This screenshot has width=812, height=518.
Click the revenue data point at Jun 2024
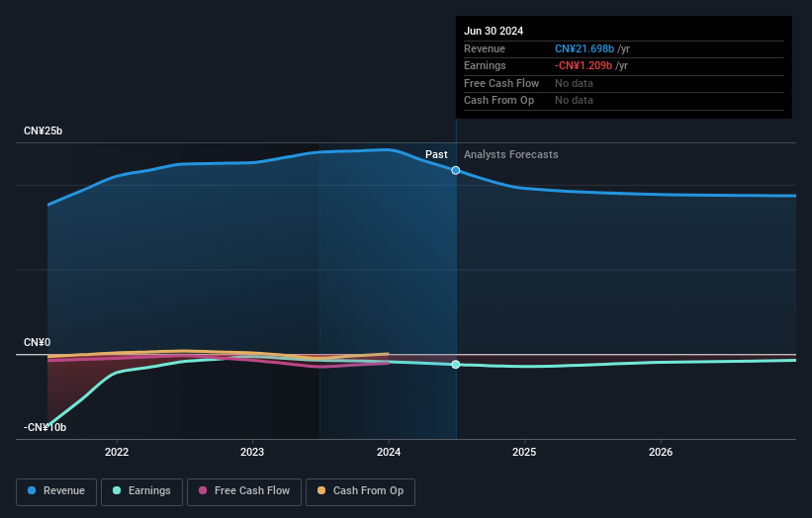[x=456, y=170]
